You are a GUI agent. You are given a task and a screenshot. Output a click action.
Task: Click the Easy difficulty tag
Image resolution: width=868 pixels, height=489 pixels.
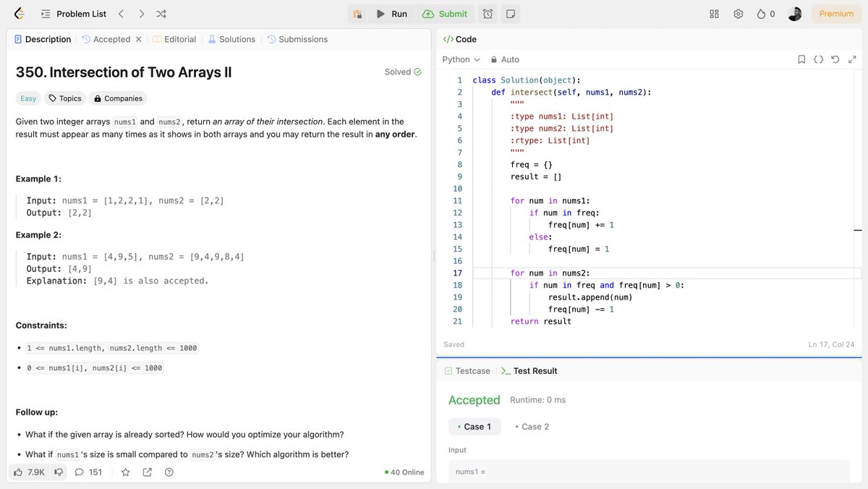(x=28, y=98)
